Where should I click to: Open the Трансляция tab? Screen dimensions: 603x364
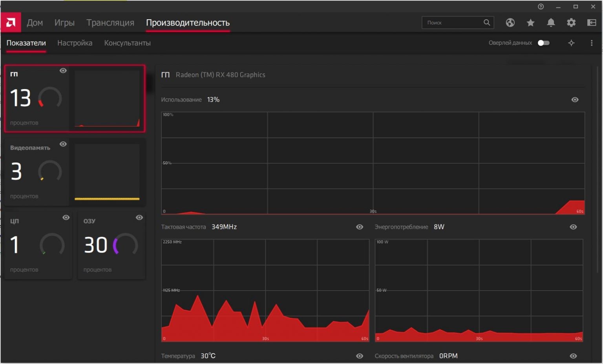[x=110, y=23]
